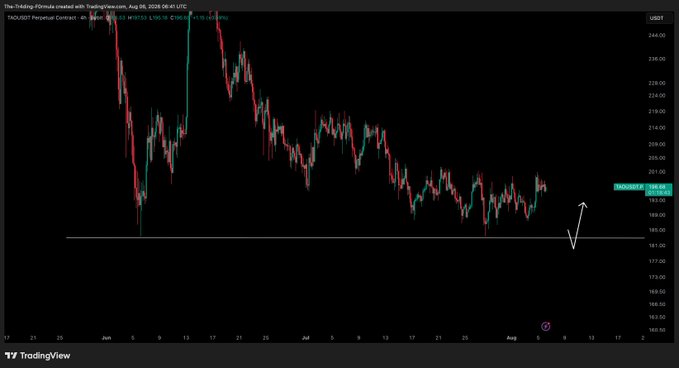Click the 209.00 price axis label

coord(656,145)
